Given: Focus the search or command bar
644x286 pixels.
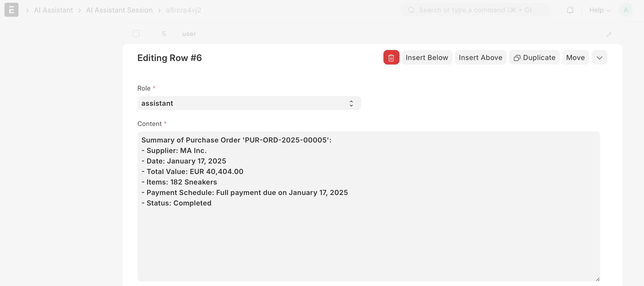Looking at the screenshot, I should pyautogui.click(x=475, y=10).
